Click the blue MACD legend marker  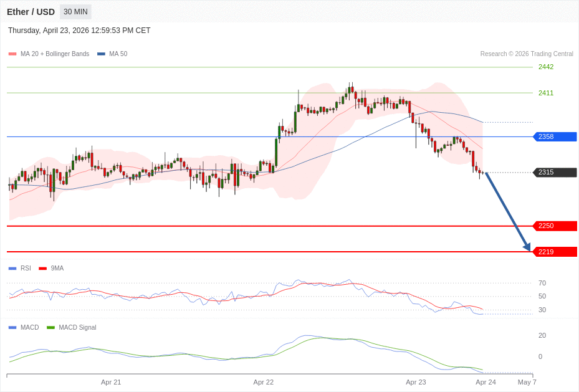click(12, 328)
